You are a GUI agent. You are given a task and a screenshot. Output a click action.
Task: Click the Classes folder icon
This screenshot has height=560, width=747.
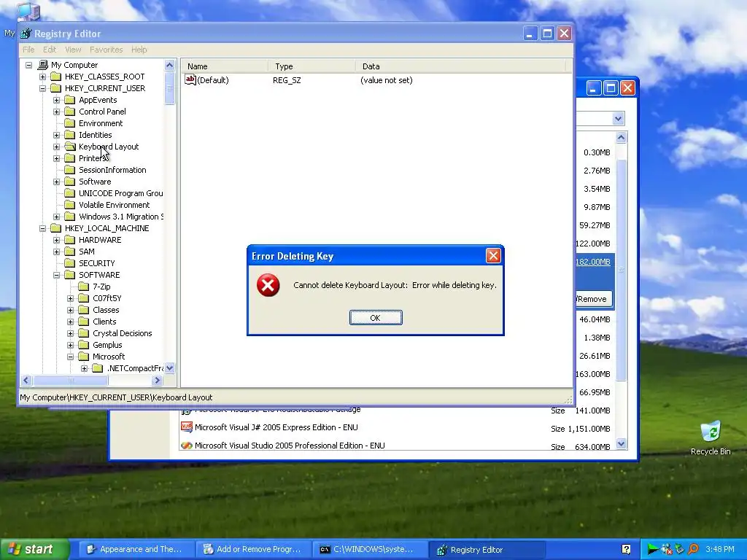83,310
